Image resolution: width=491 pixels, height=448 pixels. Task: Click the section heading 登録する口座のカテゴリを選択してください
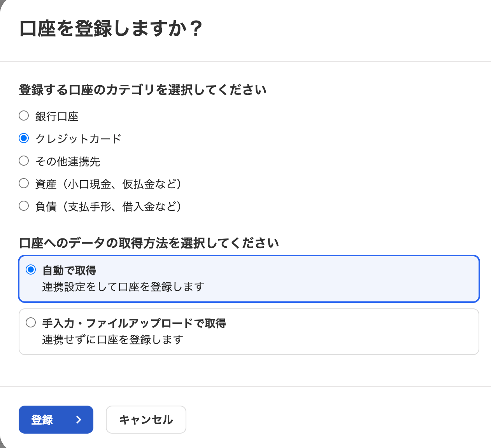coord(143,89)
